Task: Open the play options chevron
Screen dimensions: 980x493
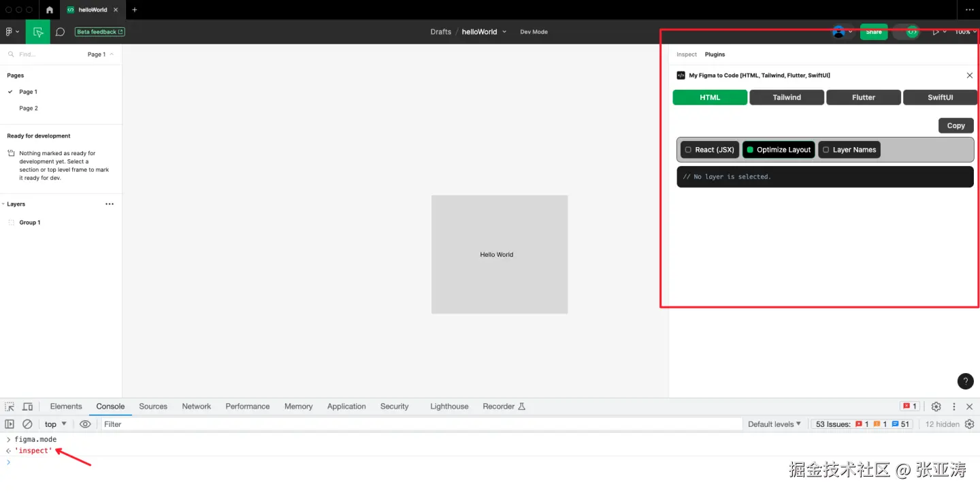Action: coord(945,32)
